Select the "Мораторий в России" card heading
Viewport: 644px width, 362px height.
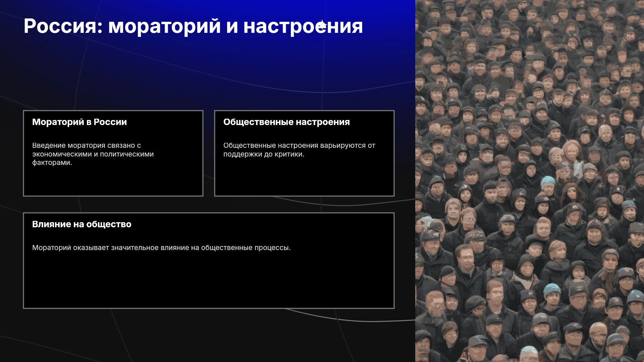tap(79, 122)
